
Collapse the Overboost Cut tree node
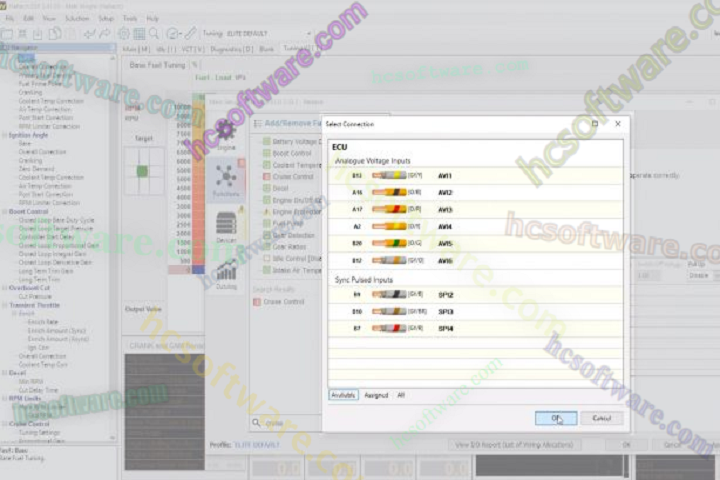(5, 288)
